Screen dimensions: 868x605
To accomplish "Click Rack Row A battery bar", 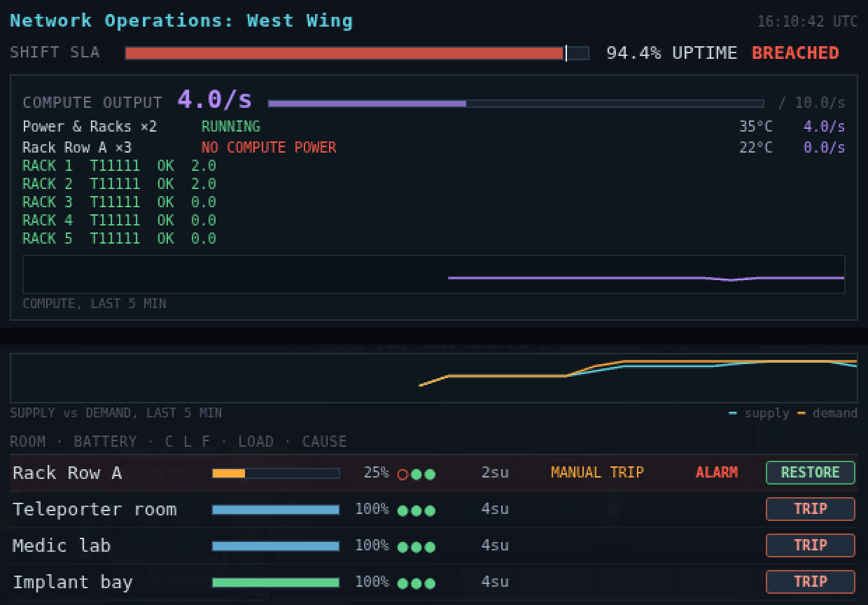I will click(276, 473).
